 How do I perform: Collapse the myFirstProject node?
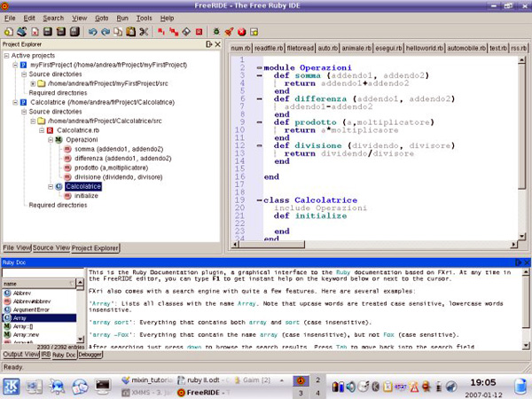pos(15,65)
